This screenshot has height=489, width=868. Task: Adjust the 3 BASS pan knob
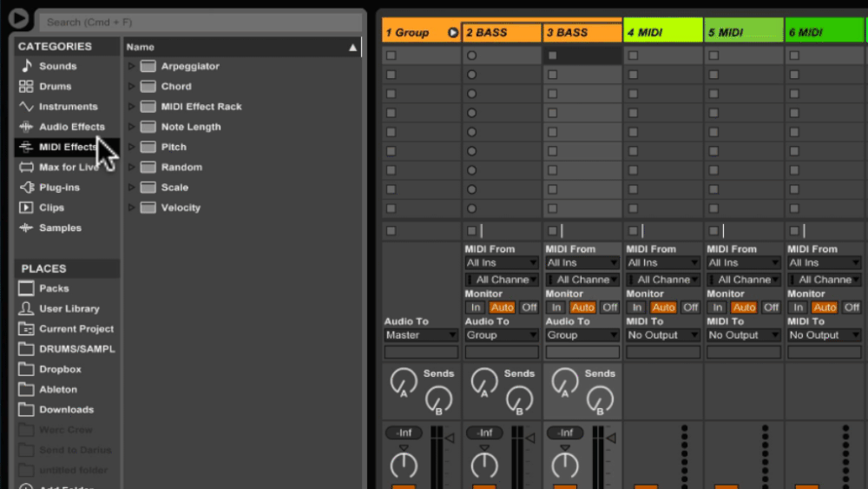565,466
